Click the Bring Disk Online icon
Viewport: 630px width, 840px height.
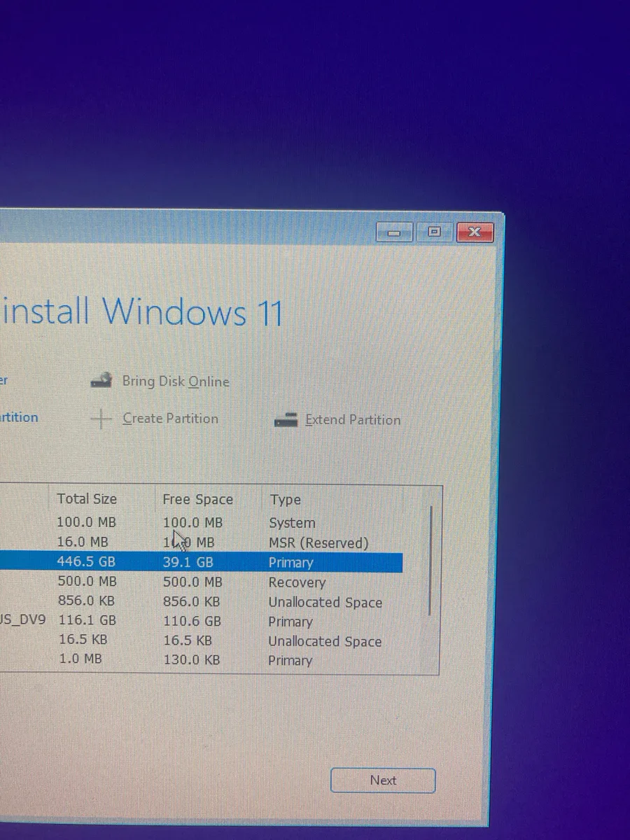pos(101,380)
